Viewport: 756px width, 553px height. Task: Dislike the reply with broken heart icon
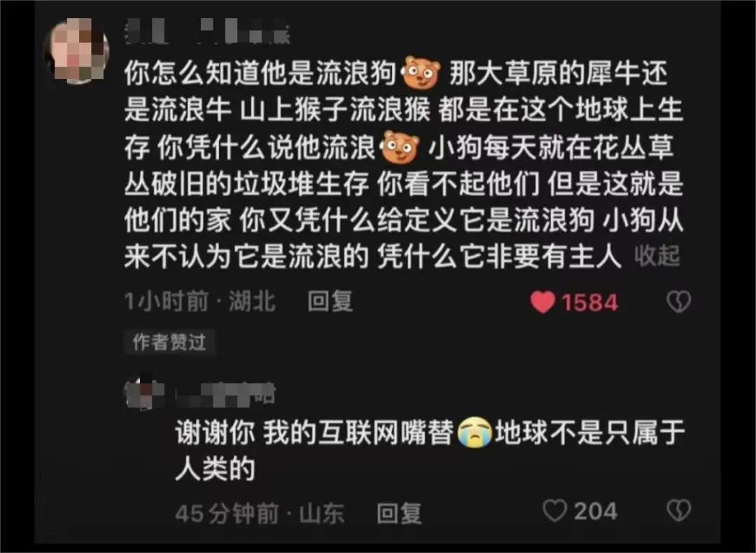[678, 510]
